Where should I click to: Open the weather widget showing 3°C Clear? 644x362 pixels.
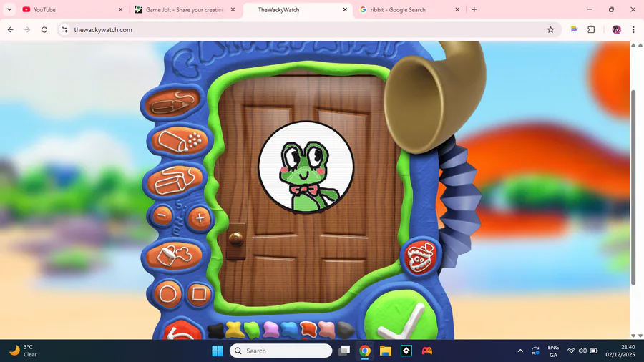[x=24, y=351]
